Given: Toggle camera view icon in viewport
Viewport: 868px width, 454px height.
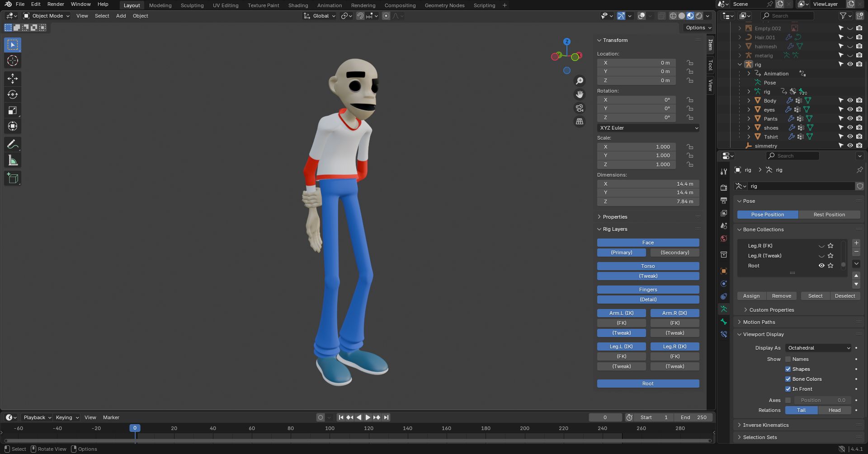Looking at the screenshot, I should [580, 108].
